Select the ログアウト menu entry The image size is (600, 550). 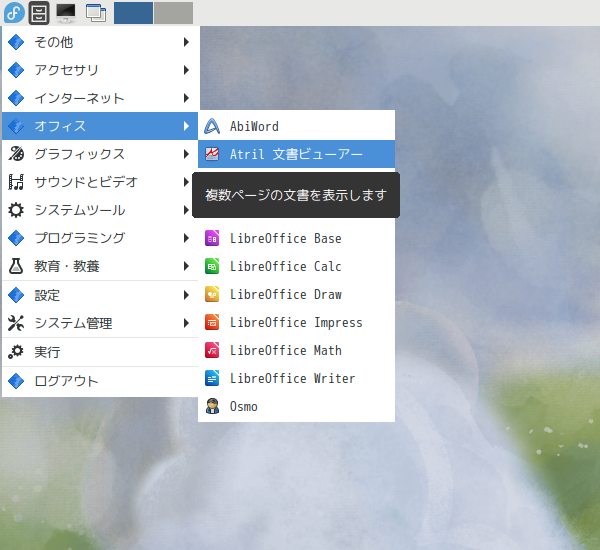point(100,381)
